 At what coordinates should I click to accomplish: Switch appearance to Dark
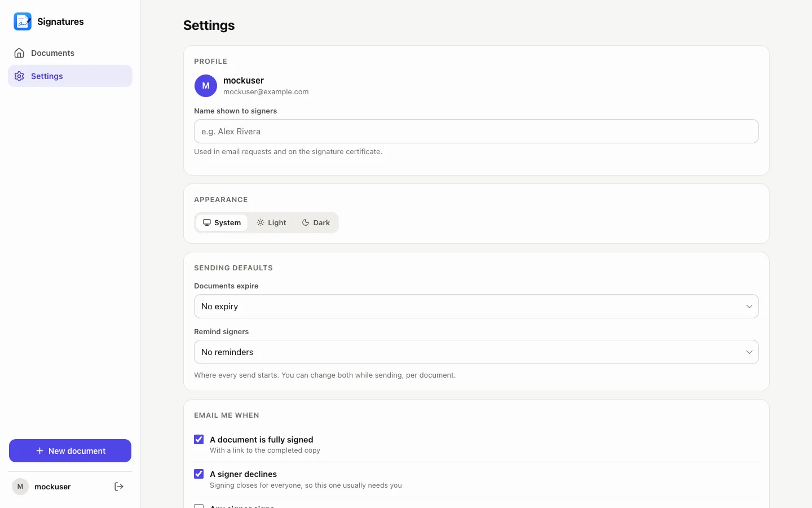click(x=316, y=222)
